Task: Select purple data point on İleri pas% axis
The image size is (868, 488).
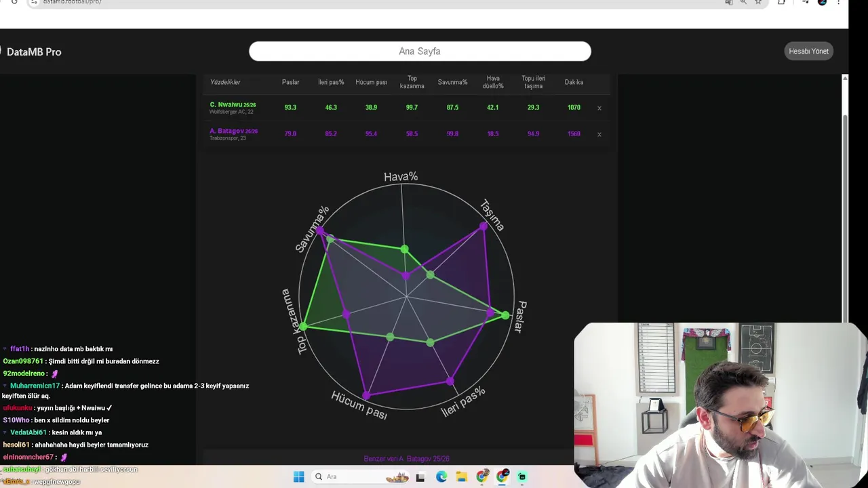Action: click(450, 381)
